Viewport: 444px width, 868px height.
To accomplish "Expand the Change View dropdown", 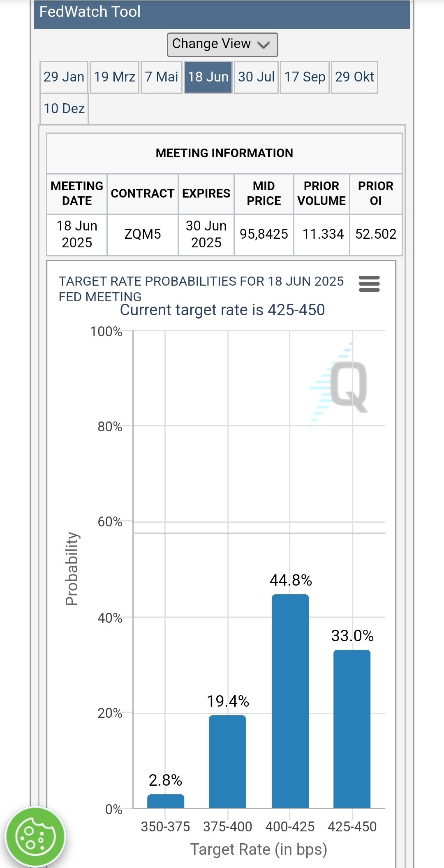I will click(x=222, y=44).
